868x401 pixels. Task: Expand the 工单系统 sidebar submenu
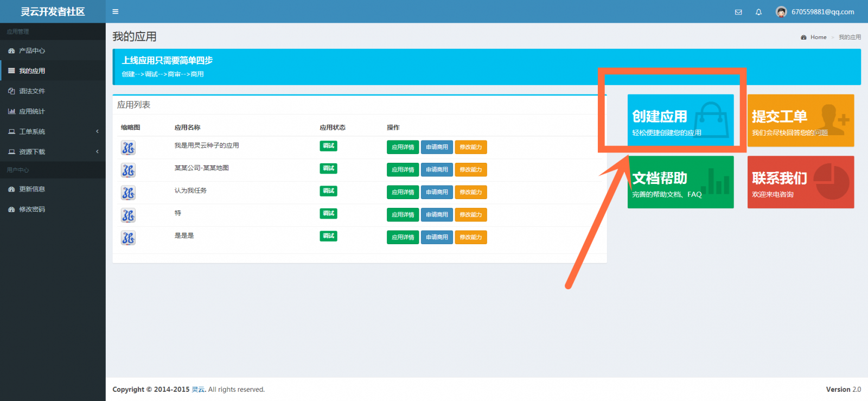point(32,131)
